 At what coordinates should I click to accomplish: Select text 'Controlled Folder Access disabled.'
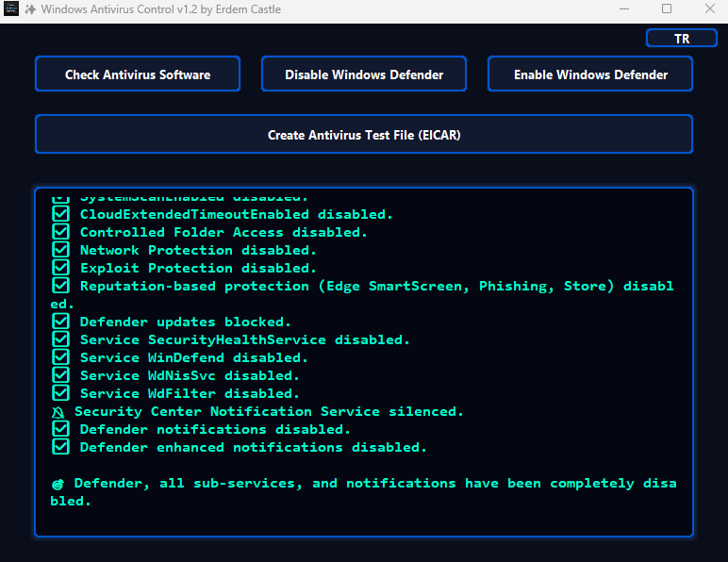pos(223,232)
